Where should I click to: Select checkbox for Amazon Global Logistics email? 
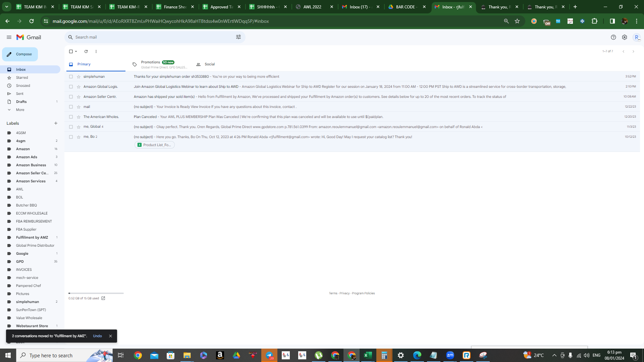pyautogui.click(x=71, y=87)
